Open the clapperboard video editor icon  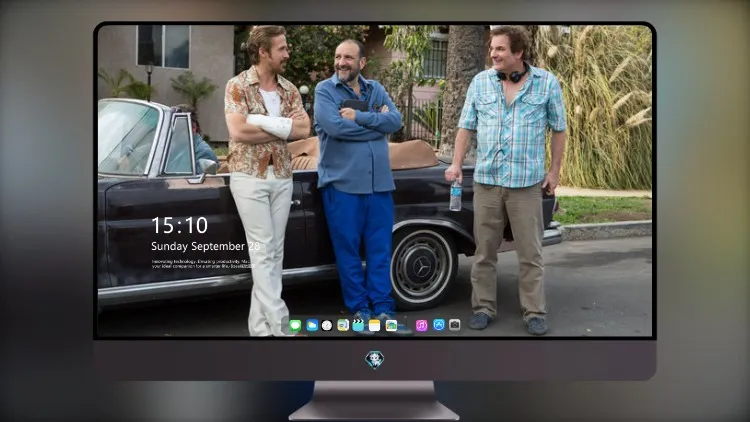point(358,325)
